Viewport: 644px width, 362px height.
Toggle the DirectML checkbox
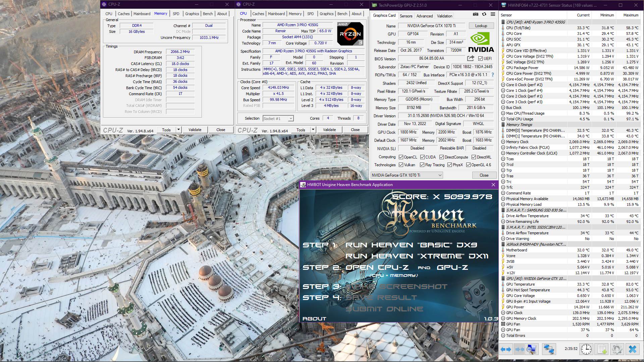474,157
